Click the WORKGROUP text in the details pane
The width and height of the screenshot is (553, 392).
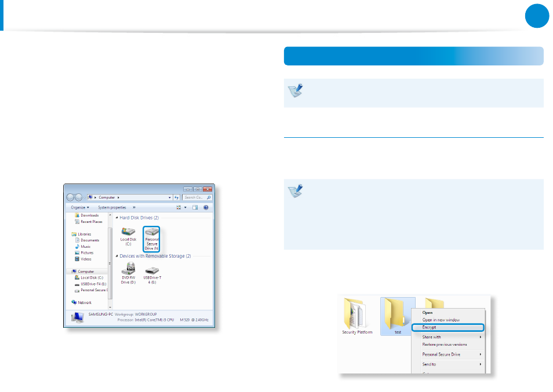145,314
